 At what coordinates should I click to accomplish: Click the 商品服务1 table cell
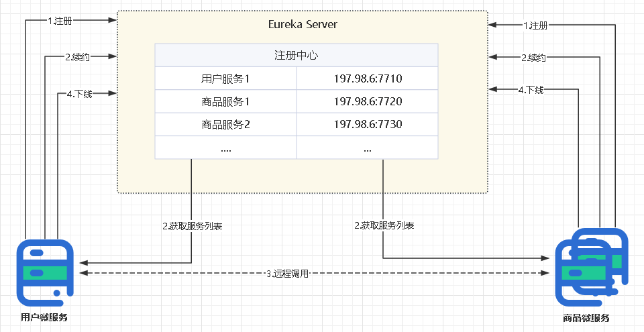click(x=225, y=101)
